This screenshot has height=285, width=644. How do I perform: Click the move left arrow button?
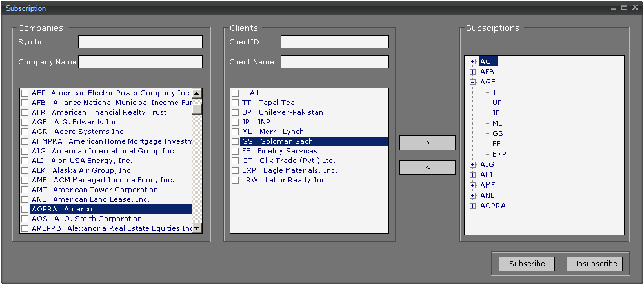[427, 167]
